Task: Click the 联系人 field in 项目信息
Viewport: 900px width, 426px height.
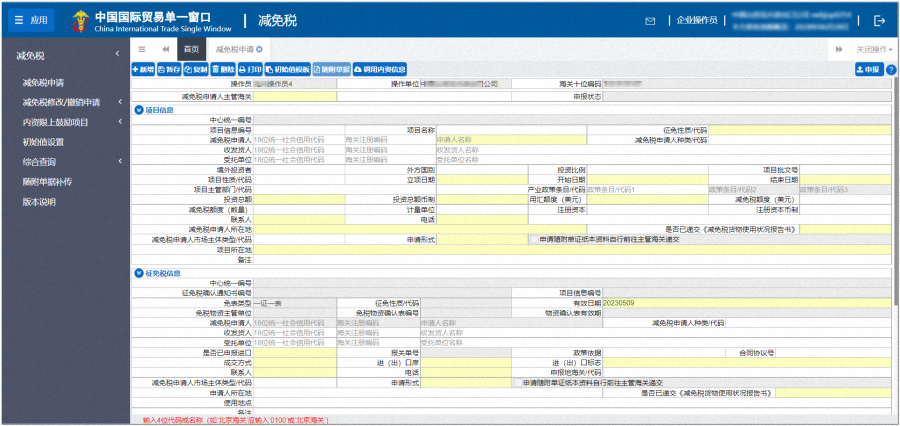Action: click(299, 219)
